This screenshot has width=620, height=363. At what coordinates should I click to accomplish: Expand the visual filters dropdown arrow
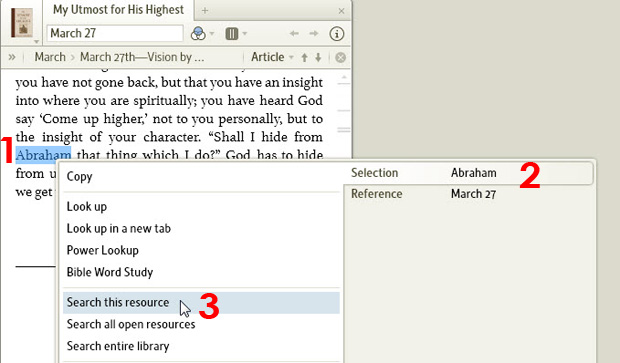pos(212,34)
